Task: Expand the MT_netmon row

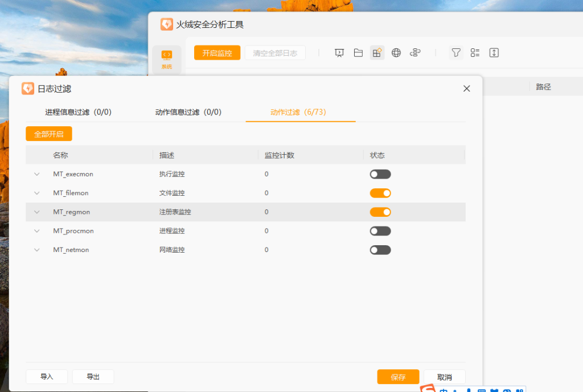Action: pyautogui.click(x=37, y=250)
